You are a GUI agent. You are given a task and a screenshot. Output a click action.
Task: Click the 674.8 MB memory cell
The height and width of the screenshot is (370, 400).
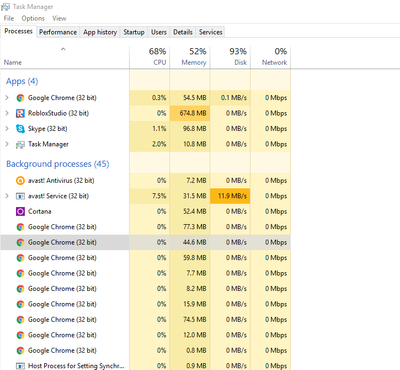pyautogui.click(x=190, y=113)
